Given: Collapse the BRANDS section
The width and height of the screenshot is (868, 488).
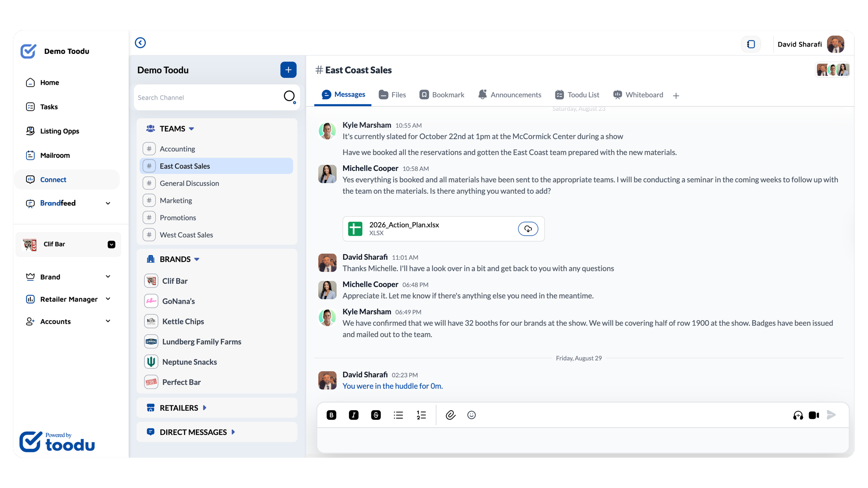Looking at the screenshot, I should click(197, 259).
